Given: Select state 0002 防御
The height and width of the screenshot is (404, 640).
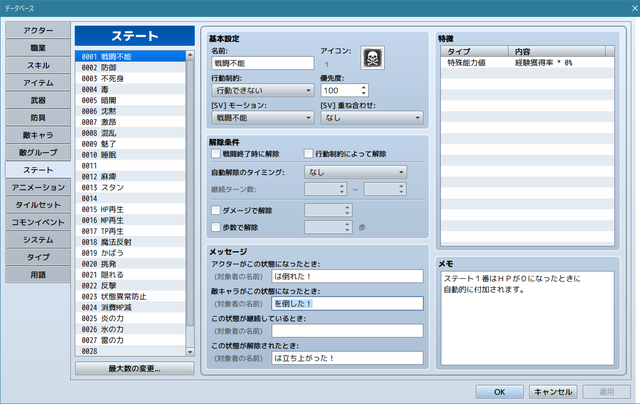Looking at the screenshot, I should tap(130, 68).
